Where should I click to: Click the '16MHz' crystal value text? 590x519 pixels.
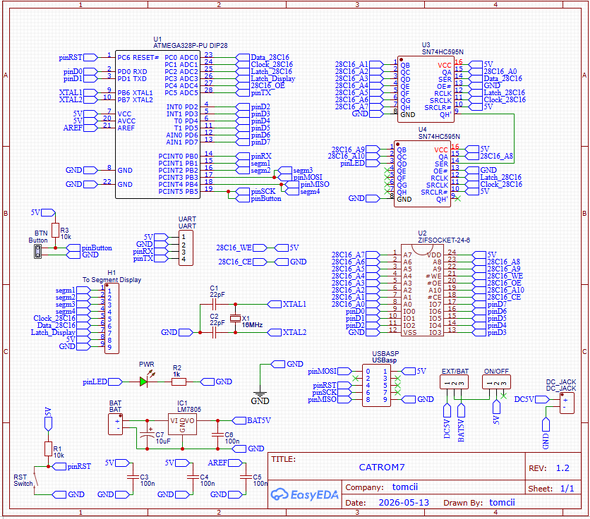pos(252,325)
